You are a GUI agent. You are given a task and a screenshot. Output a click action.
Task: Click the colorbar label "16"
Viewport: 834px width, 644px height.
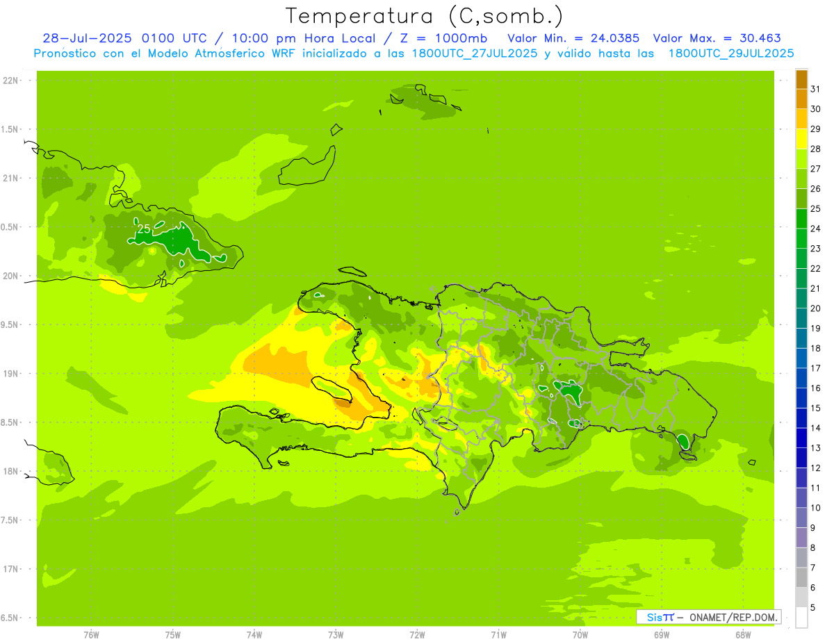(x=815, y=388)
